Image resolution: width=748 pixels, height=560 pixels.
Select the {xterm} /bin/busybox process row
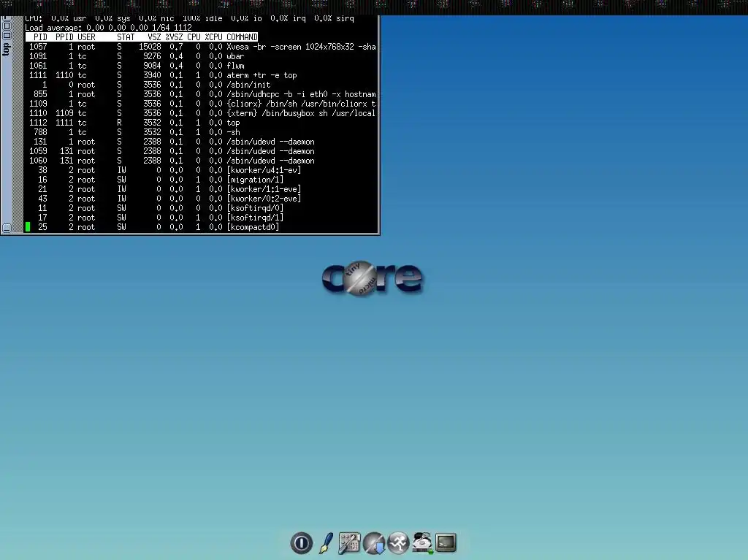click(x=201, y=113)
